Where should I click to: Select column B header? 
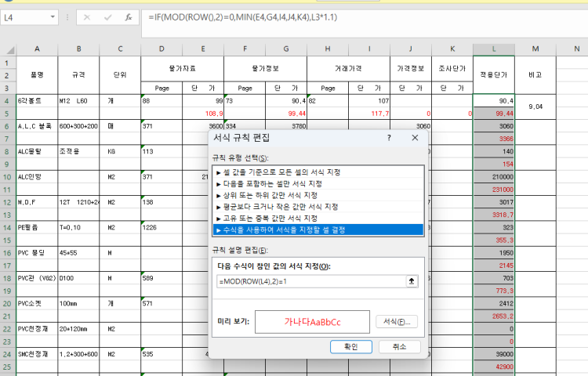tap(78, 49)
